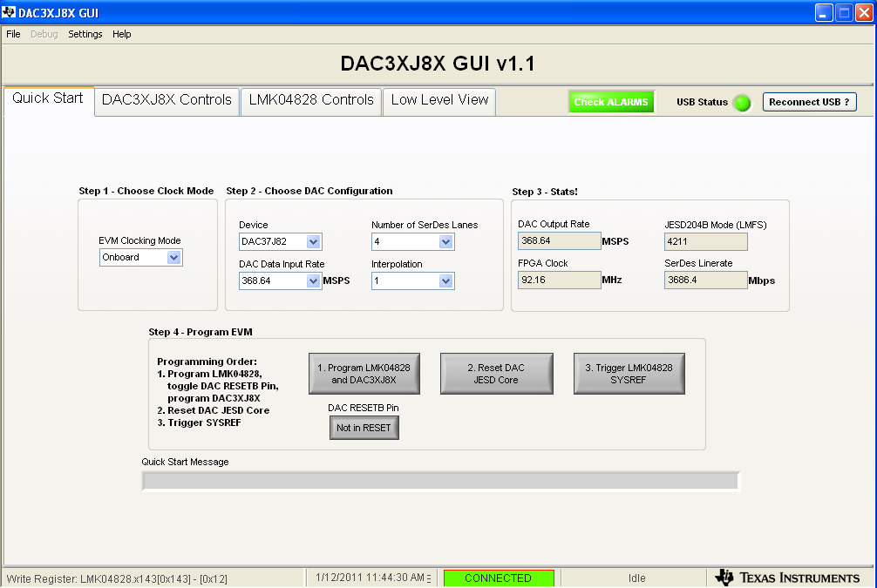Open the EVM Clocking Mode dropdown

point(141,257)
